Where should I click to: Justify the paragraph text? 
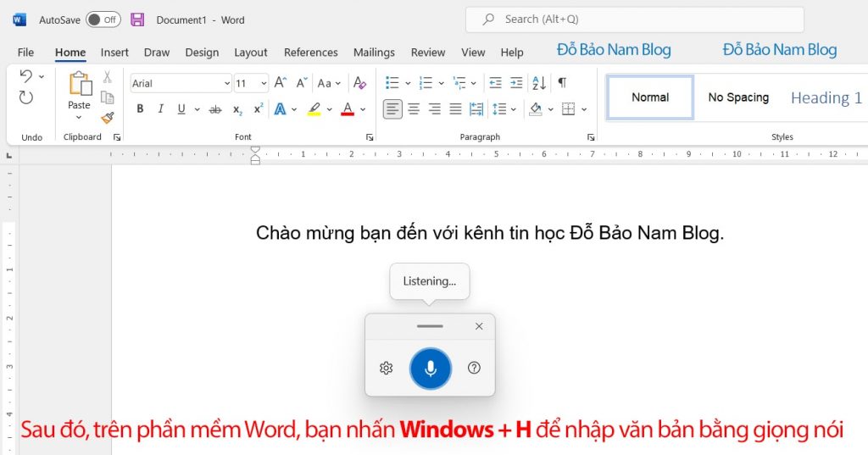click(455, 109)
